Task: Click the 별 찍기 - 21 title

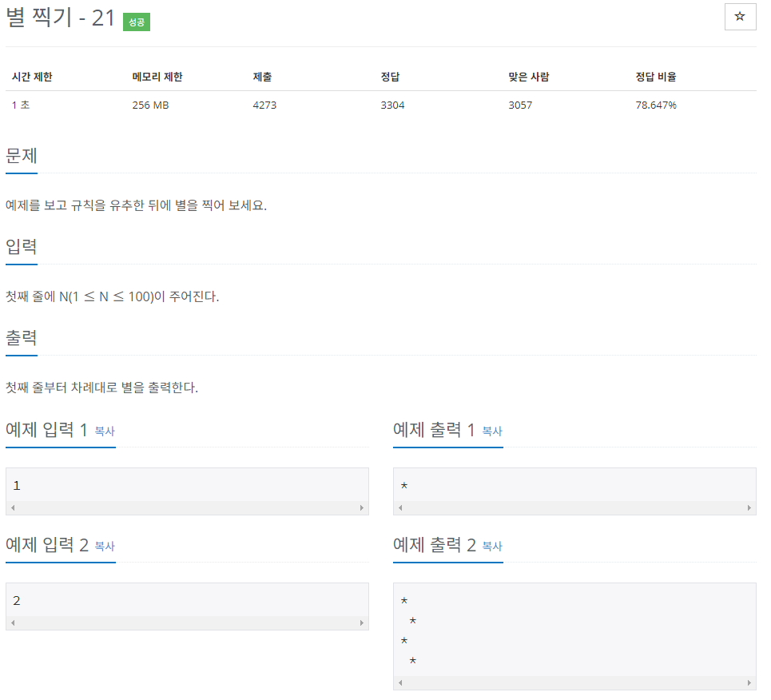Action: coord(60,18)
